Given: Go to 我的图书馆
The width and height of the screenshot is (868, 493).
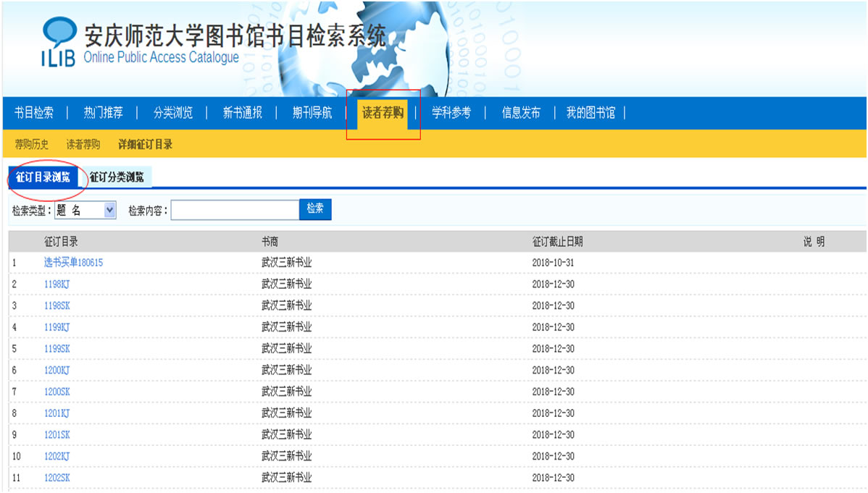Looking at the screenshot, I should tap(591, 113).
